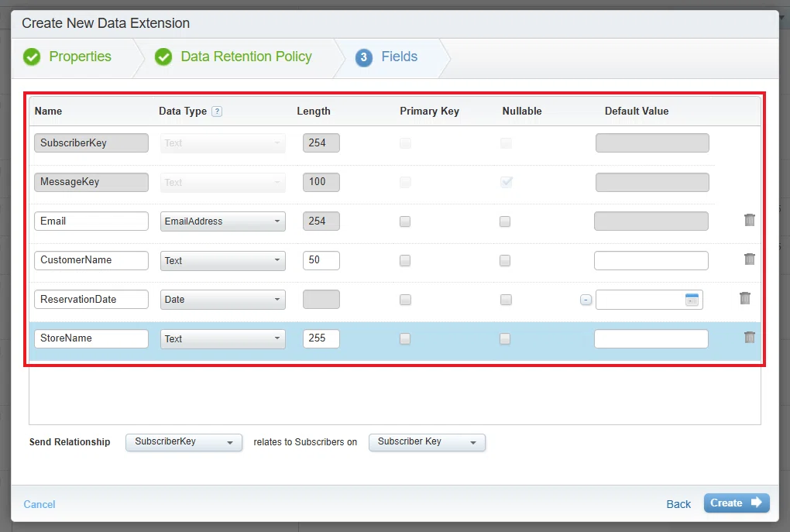Open Data Type help tooltip icon
The image size is (790, 532).
[217, 112]
